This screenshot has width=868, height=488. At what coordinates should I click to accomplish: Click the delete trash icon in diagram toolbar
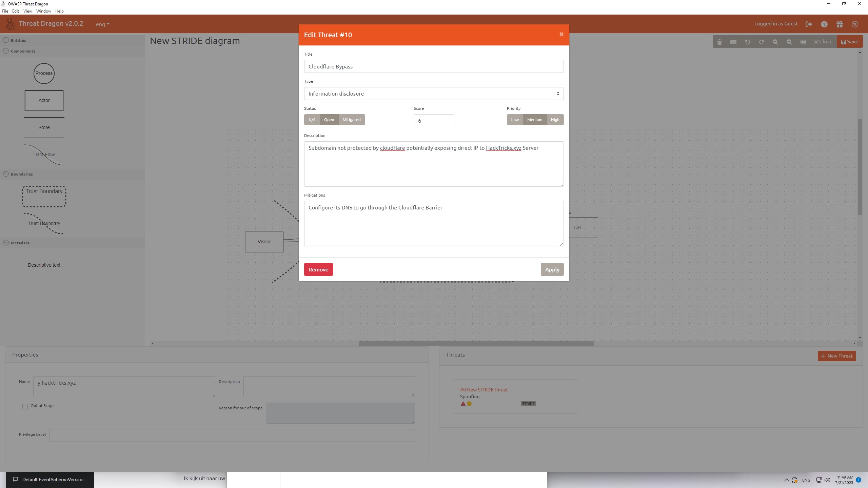tap(719, 42)
